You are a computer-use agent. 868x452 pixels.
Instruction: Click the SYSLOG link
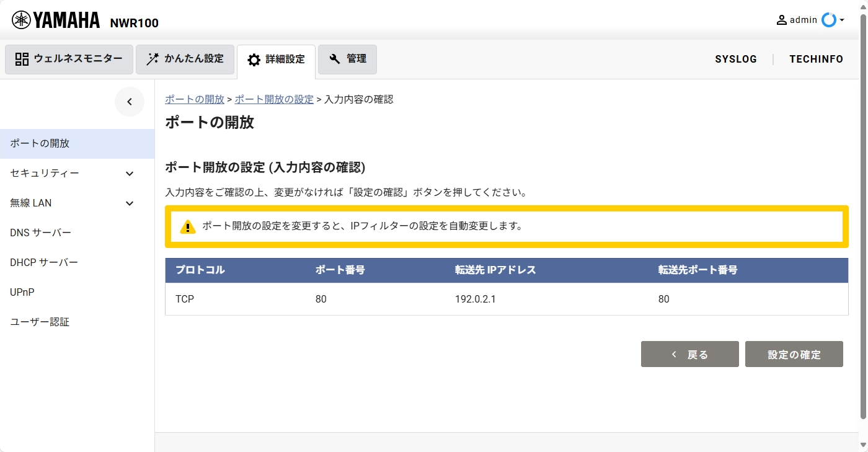coord(736,59)
